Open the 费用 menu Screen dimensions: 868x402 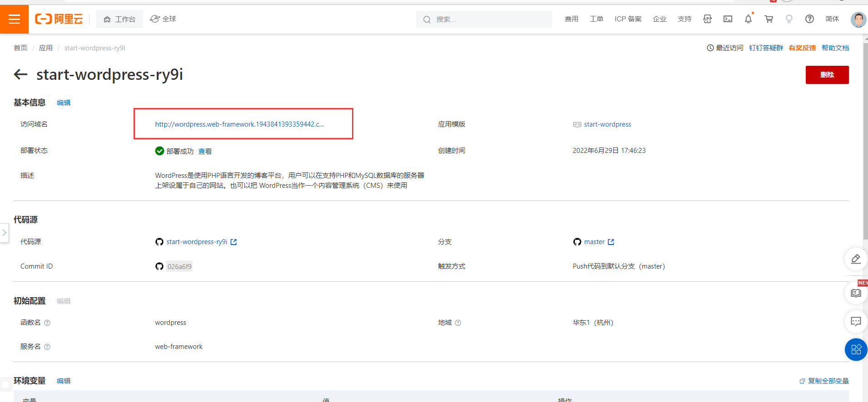[x=571, y=19]
